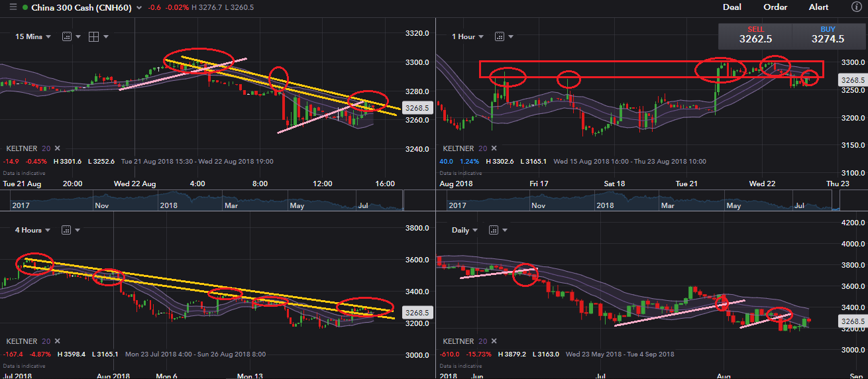Image resolution: width=868 pixels, height=379 pixels.
Task: Open the 1 Hour timeframe dropdown
Action: pos(468,36)
